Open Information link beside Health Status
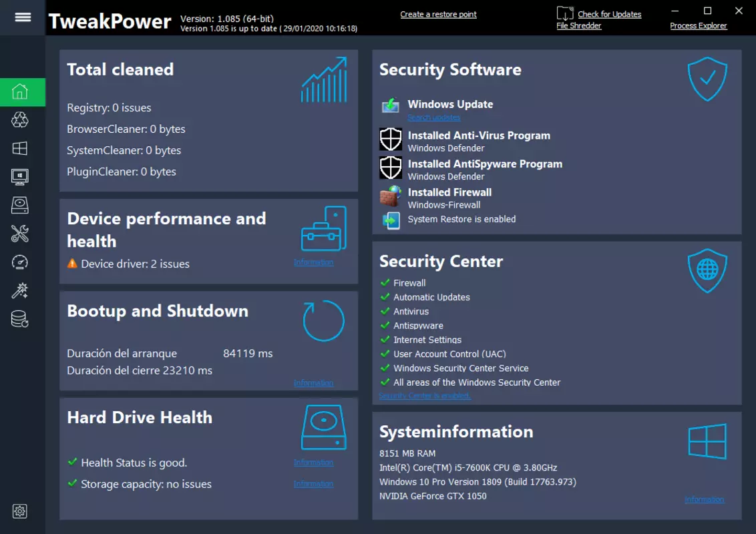756x534 pixels. point(313,463)
